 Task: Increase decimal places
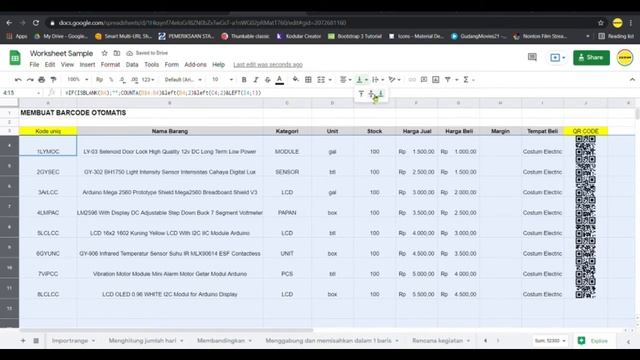(135, 80)
